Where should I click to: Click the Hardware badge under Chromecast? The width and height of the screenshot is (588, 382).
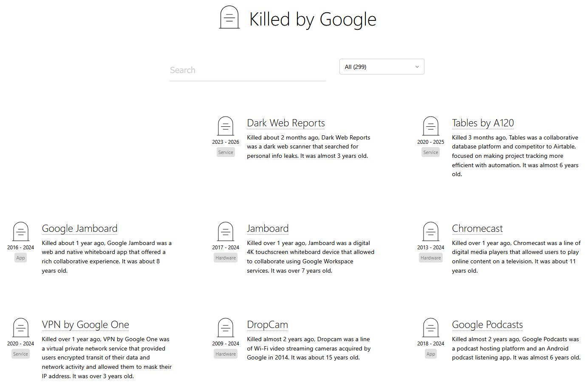pyautogui.click(x=431, y=258)
